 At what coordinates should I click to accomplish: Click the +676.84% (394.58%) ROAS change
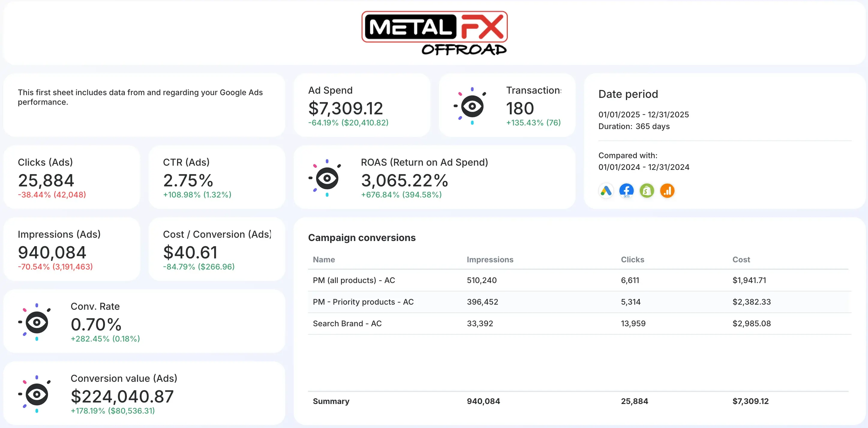click(401, 195)
